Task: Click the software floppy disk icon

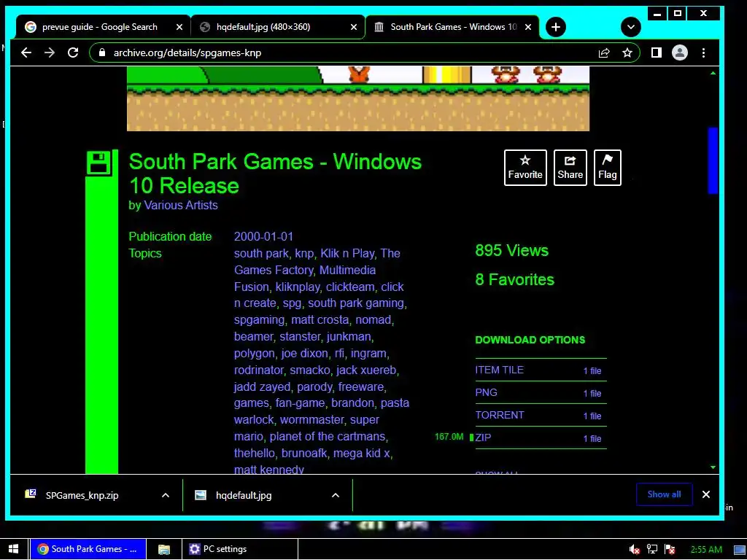Action: click(x=99, y=163)
